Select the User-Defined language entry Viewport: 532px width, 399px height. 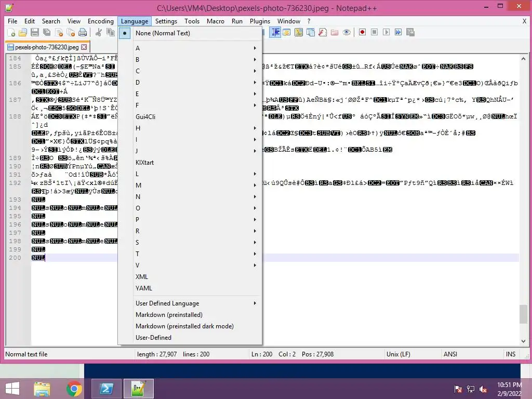(190, 338)
